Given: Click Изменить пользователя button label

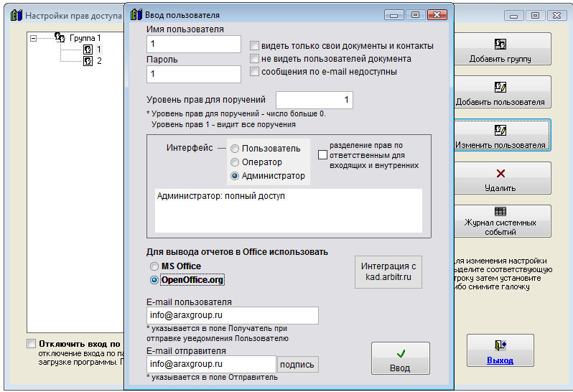Looking at the screenshot, I should [500, 146].
